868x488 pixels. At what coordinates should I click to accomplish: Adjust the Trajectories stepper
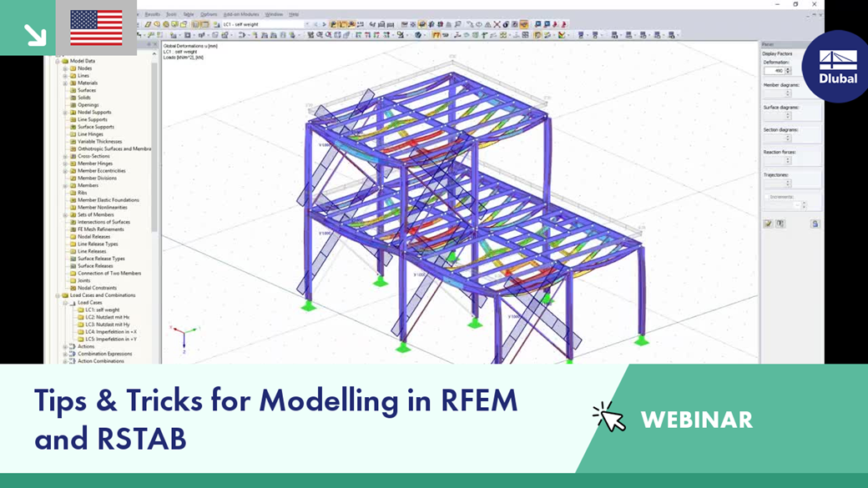pyautogui.click(x=788, y=184)
